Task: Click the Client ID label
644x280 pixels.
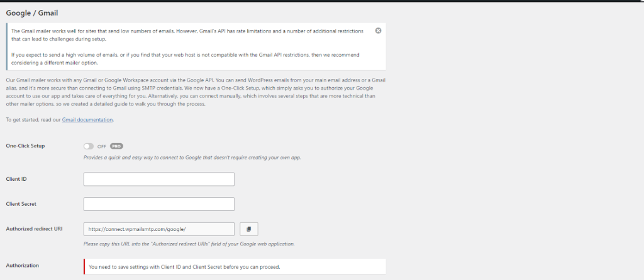Action: [16, 179]
